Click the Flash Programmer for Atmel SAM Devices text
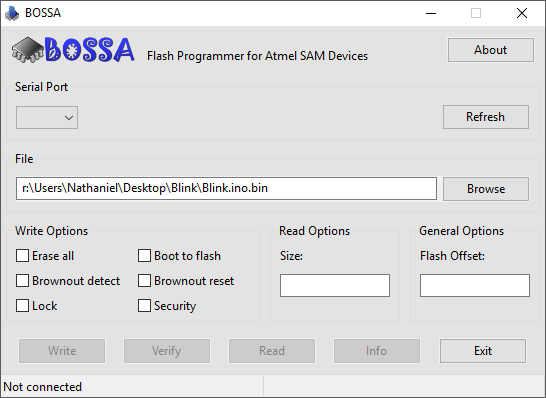Image resolution: width=546 pixels, height=398 pixels. [257, 56]
